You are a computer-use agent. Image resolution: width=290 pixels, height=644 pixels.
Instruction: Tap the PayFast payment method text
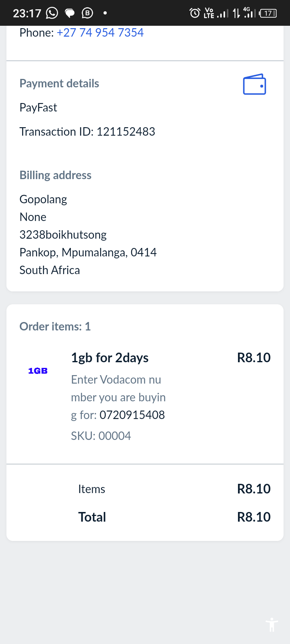tap(38, 107)
